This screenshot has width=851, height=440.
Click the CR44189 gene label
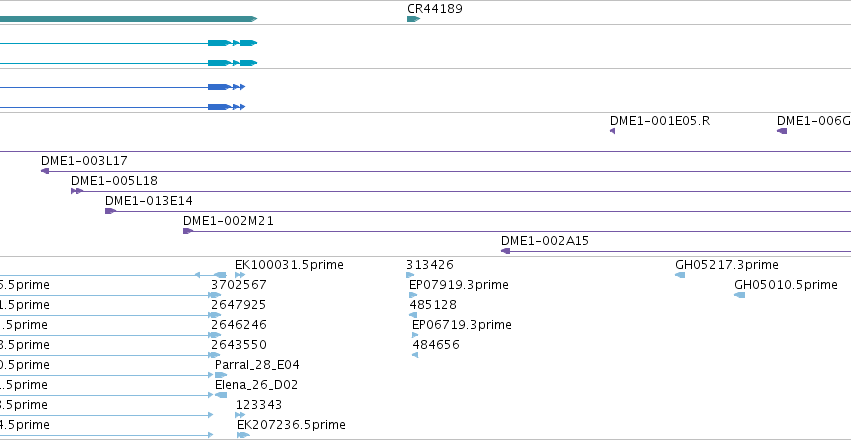tap(435, 9)
